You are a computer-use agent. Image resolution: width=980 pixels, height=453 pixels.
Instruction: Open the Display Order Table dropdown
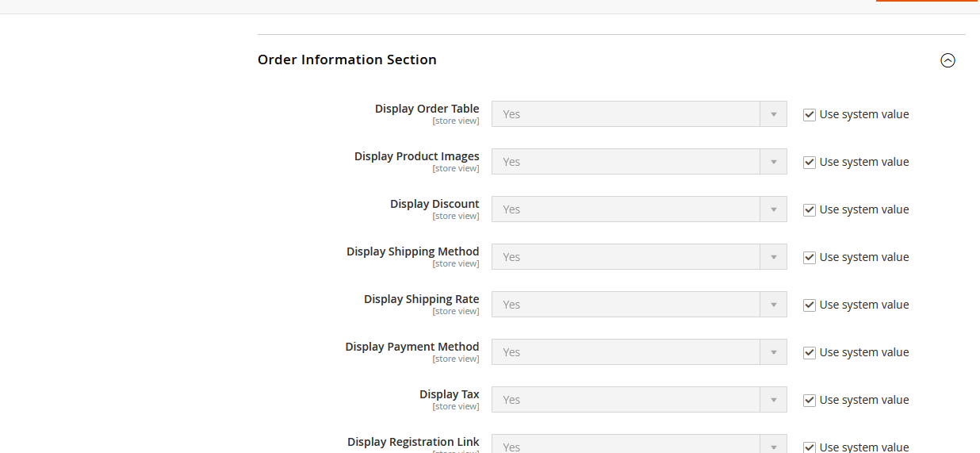638,114
